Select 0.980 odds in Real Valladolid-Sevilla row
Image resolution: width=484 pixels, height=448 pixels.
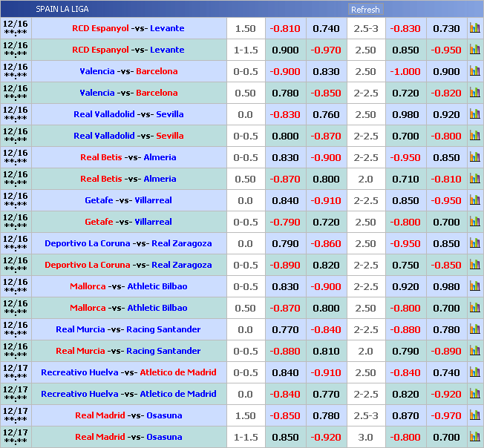point(405,114)
